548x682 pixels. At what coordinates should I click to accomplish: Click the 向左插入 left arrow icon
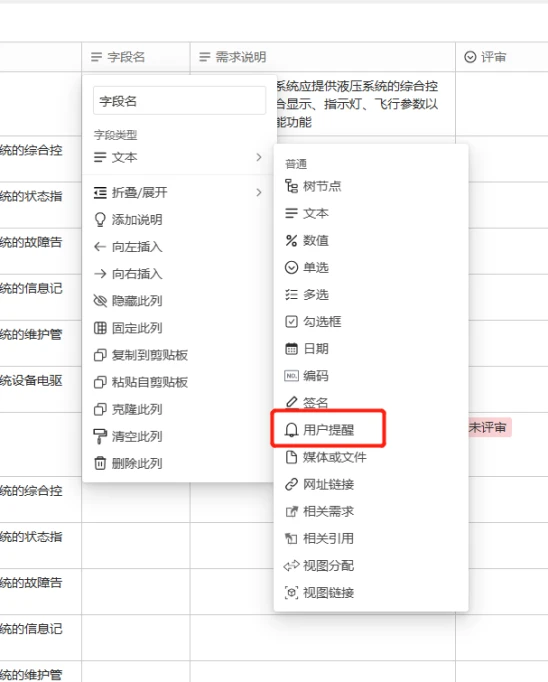tap(100, 247)
